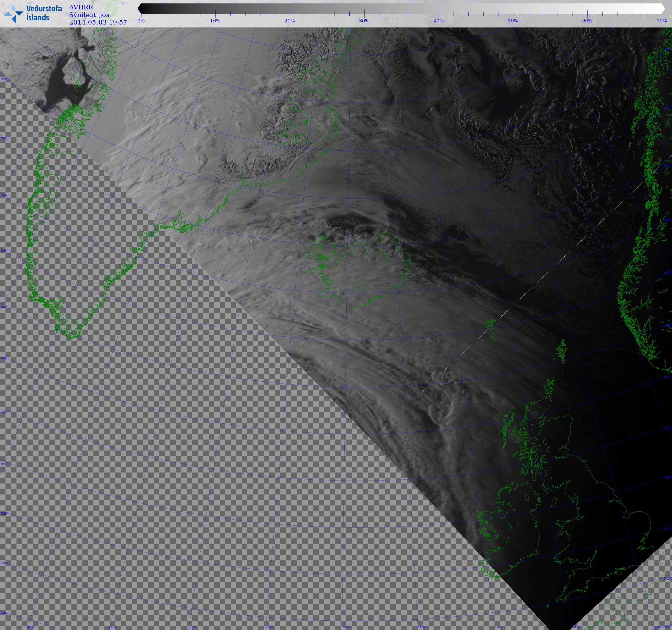This screenshot has height=630, width=672.
Task: Click the 0% mark on the scale
Action: pyautogui.click(x=141, y=21)
